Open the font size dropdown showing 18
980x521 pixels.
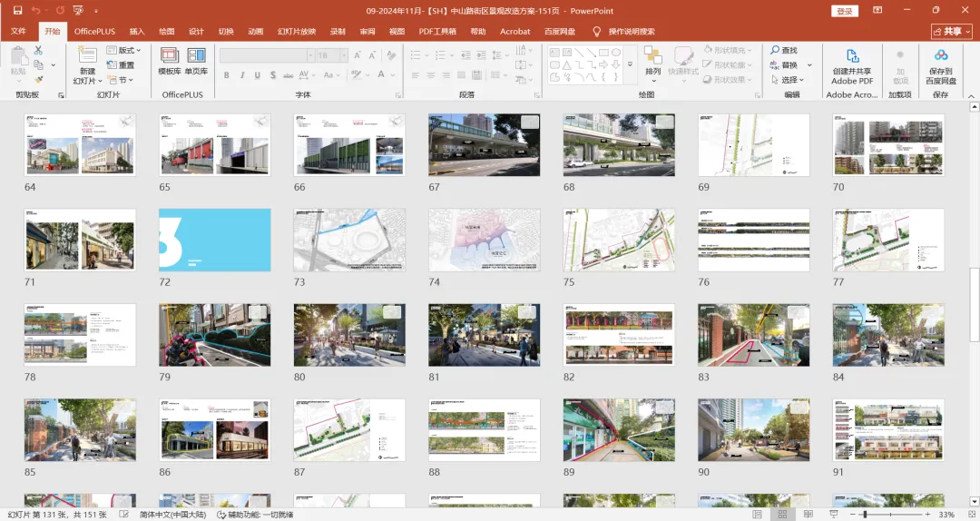click(344, 55)
